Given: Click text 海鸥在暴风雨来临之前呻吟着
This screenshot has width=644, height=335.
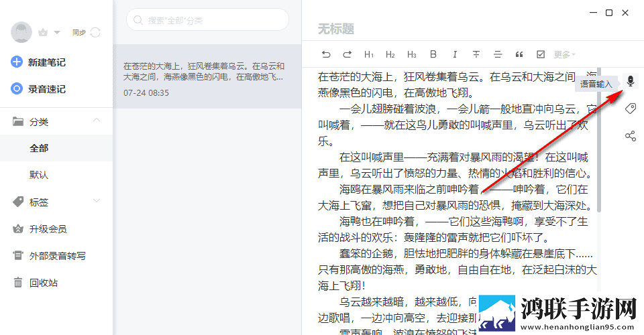Looking at the screenshot, I should point(409,189).
